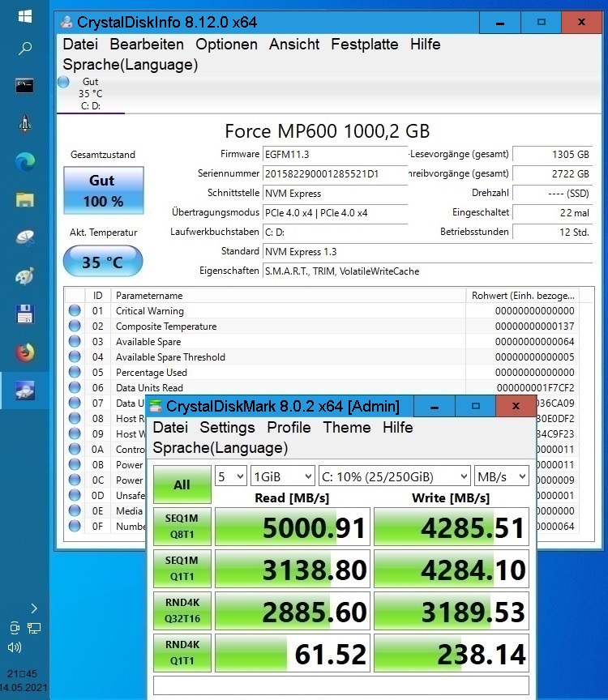Run the RND4K Q32T16 test button

(x=182, y=610)
